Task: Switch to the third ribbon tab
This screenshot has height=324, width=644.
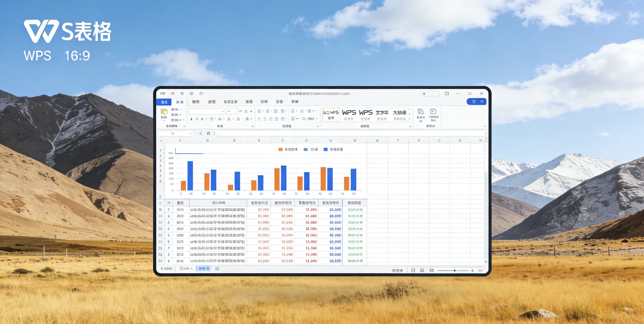Action: 196,102
